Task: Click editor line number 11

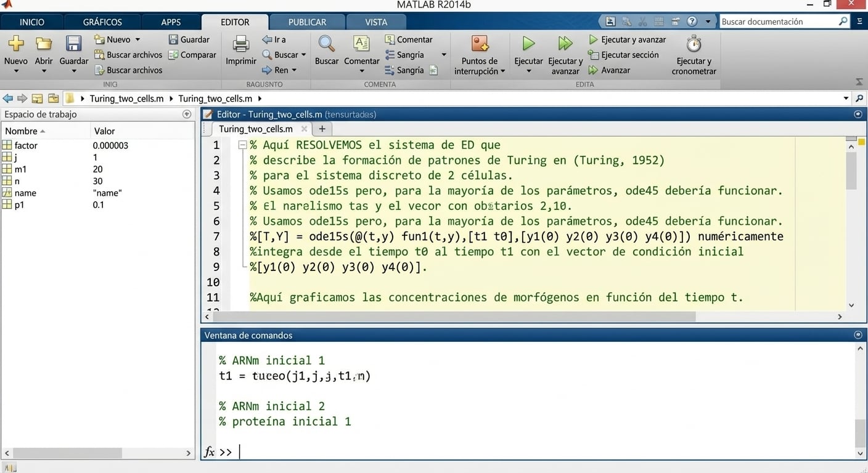Action: coord(213,297)
